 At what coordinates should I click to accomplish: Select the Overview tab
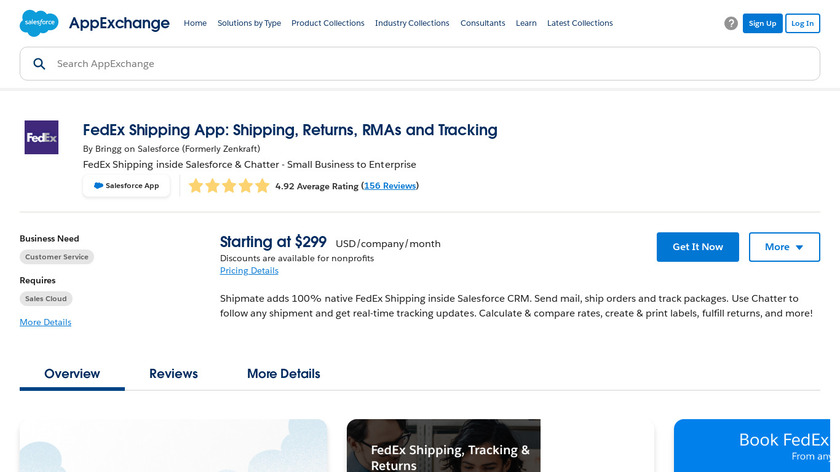pos(72,374)
